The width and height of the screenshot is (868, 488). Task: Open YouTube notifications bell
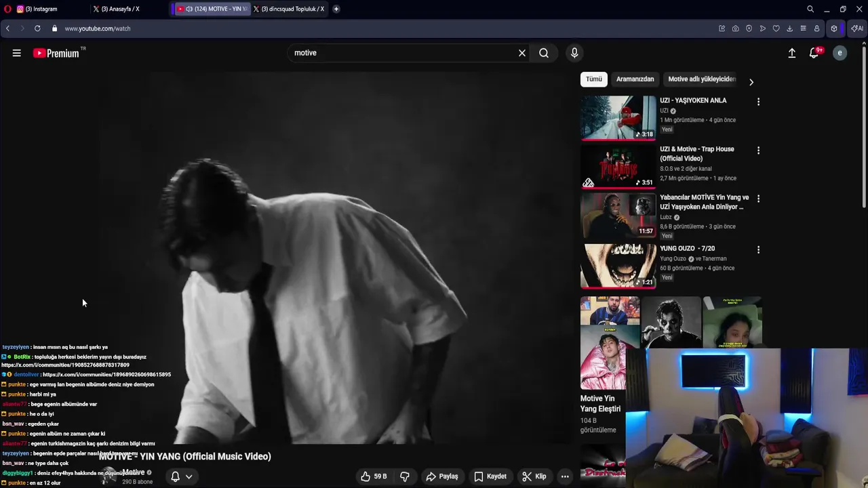814,53
